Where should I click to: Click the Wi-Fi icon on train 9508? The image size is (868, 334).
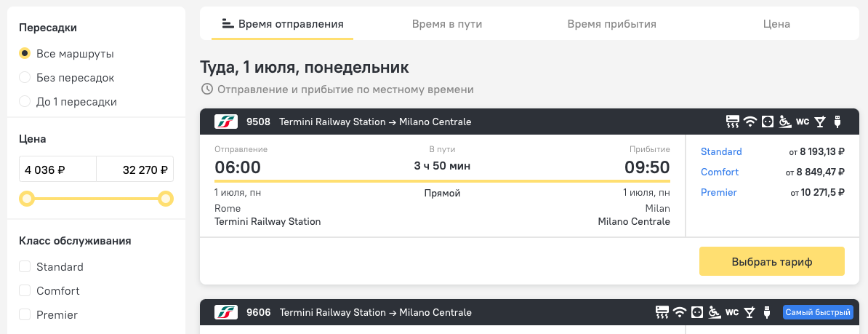click(x=750, y=122)
